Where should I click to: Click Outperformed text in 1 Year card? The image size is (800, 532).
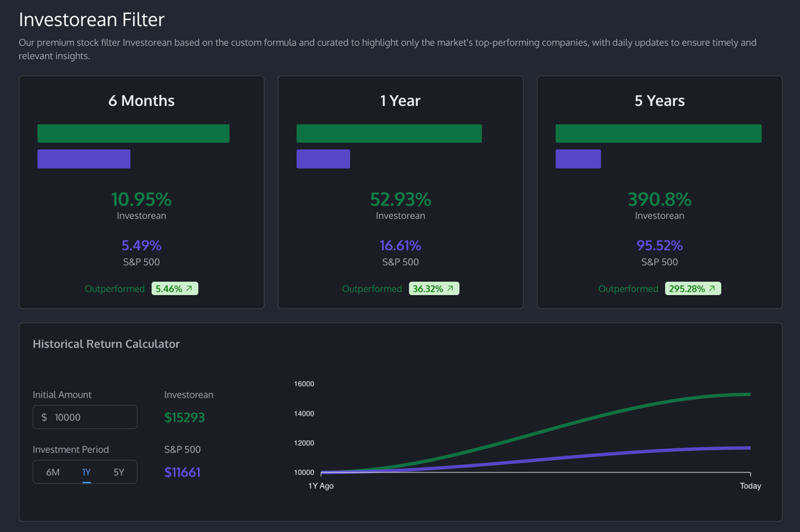pyautogui.click(x=372, y=289)
